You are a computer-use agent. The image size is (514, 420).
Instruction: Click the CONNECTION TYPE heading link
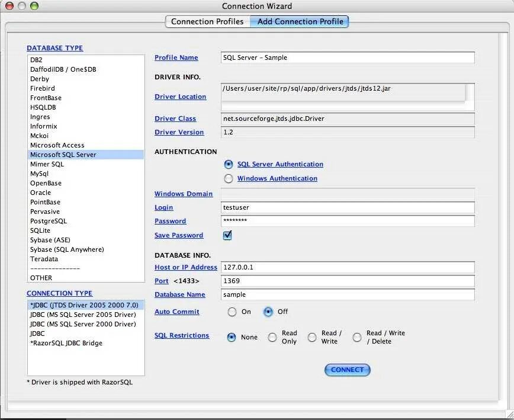pos(59,293)
